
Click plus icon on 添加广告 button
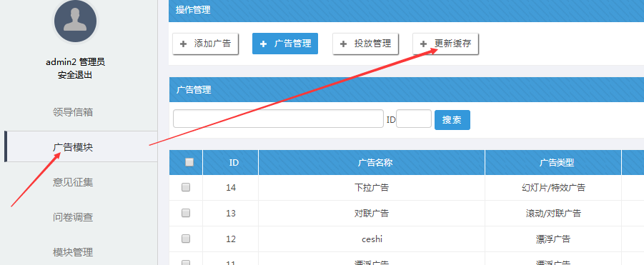click(183, 44)
